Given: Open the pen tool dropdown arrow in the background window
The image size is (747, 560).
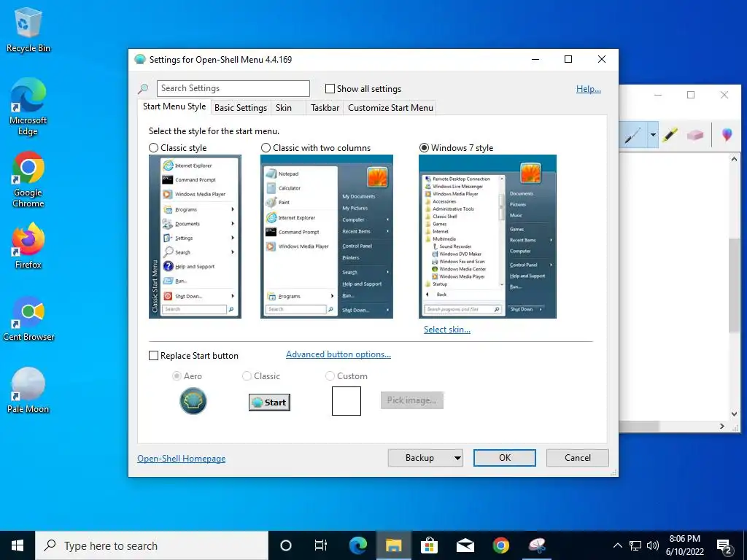Looking at the screenshot, I should 653,135.
